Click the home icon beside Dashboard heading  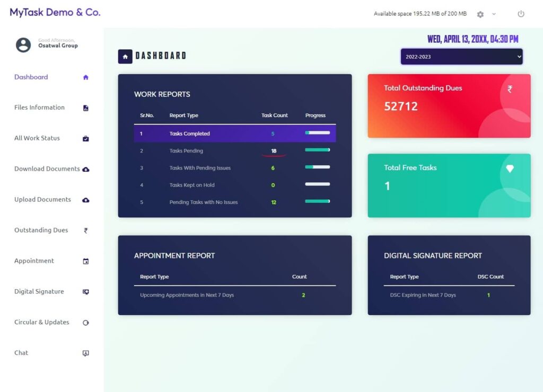tap(125, 56)
